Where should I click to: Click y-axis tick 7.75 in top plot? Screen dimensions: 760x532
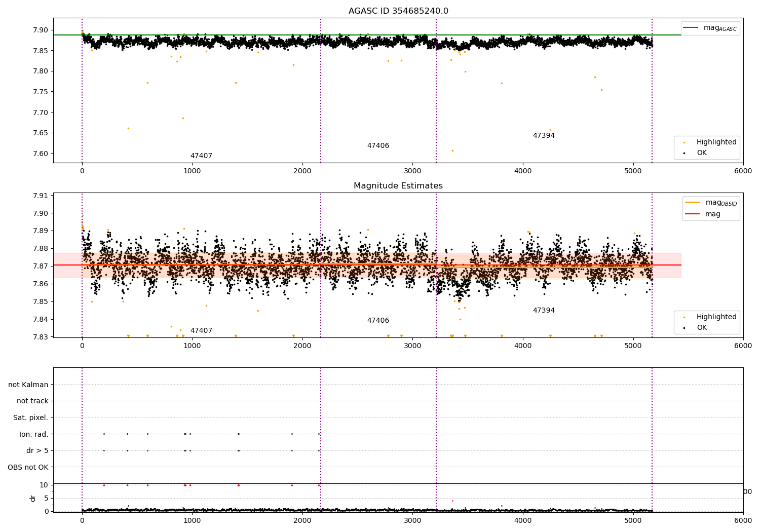pos(41,92)
